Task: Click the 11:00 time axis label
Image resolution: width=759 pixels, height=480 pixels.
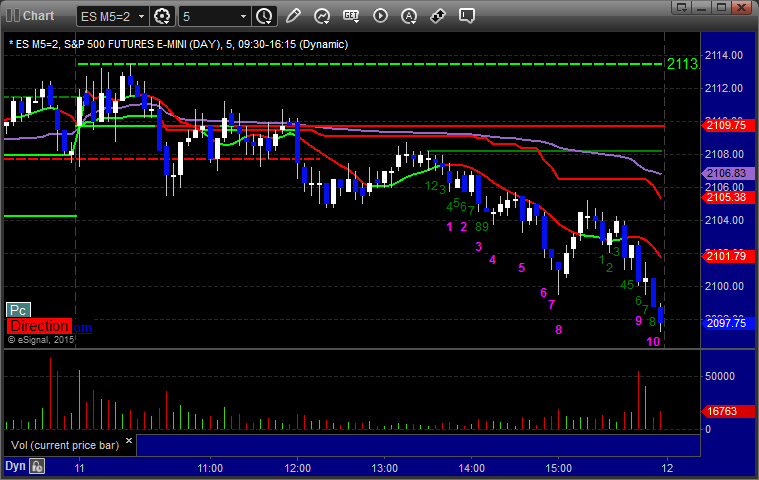Action: tap(210, 468)
